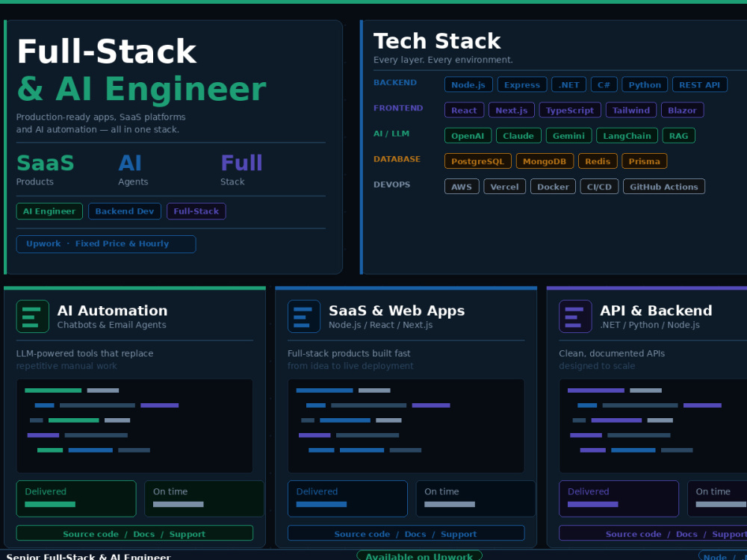Click the BACKEND category label
This screenshot has width=747, height=560.
(395, 82)
